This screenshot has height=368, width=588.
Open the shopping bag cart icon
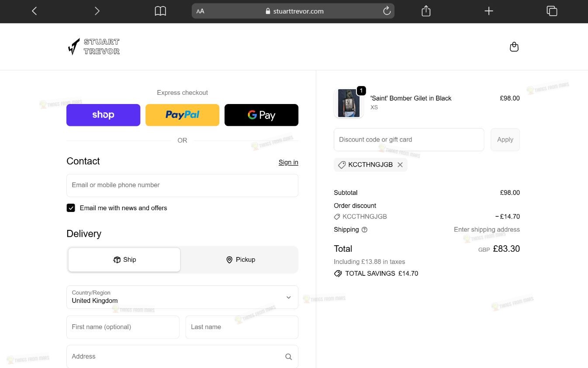pyautogui.click(x=514, y=47)
